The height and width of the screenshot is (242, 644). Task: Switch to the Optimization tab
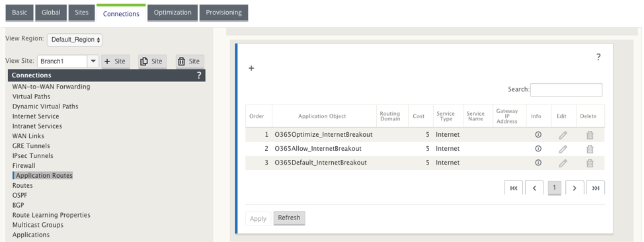173,13
